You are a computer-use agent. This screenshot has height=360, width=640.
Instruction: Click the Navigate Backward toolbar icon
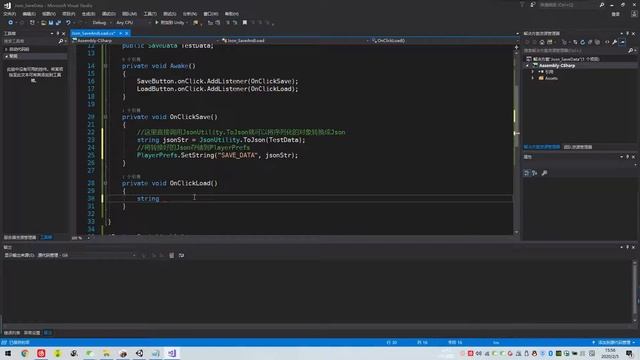tap(10, 23)
